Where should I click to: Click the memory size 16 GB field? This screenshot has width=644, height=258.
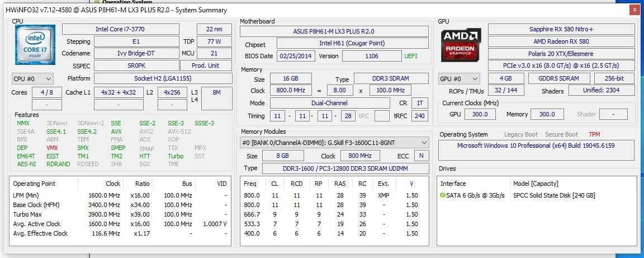(291, 78)
